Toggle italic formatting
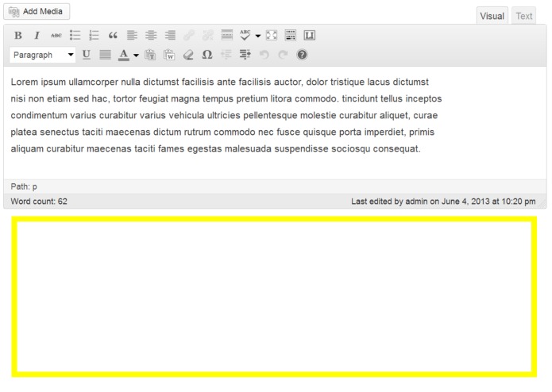The height and width of the screenshot is (392, 552). click(37, 36)
